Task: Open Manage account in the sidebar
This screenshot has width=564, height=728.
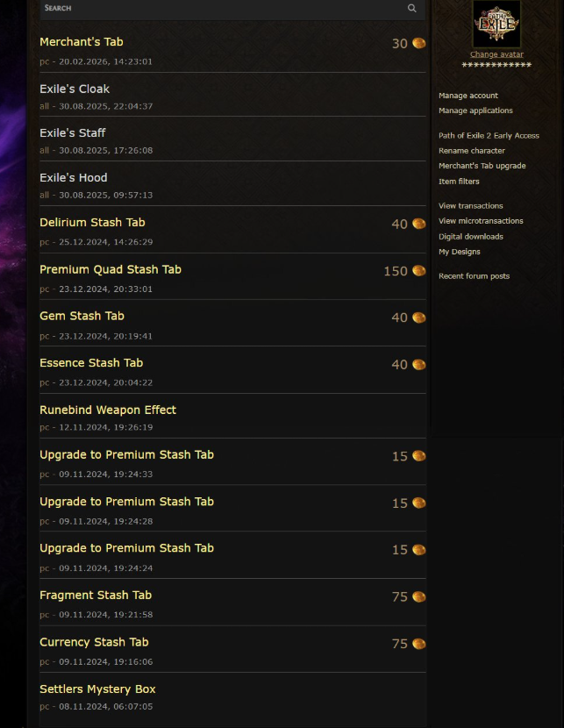Action: point(468,96)
